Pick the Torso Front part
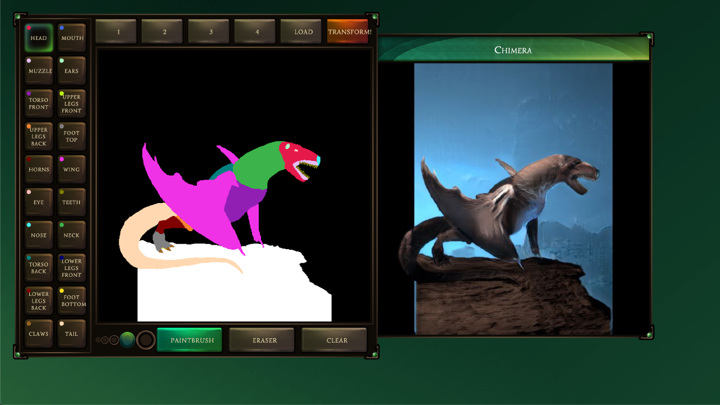Image resolution: width=720 pixels, height=405 pixels. [39, 103]
